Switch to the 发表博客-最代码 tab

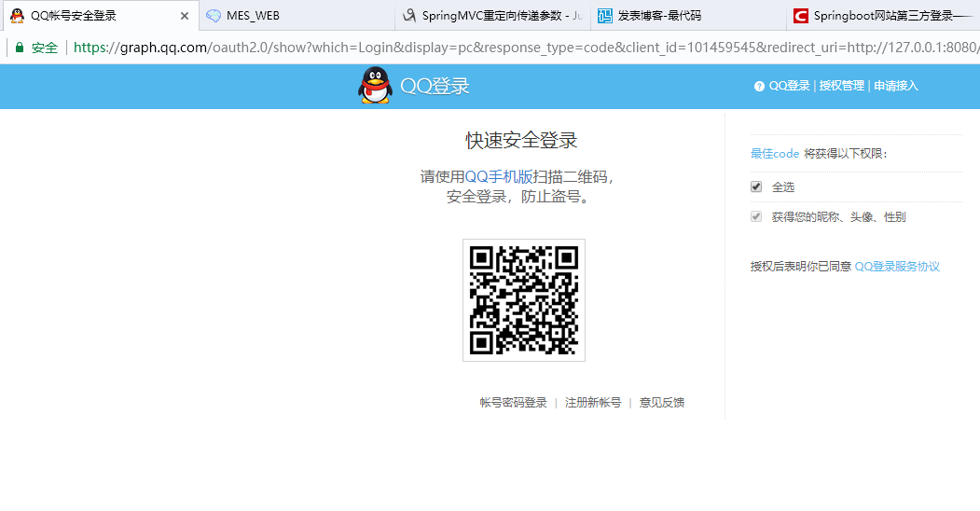[688, 16]
